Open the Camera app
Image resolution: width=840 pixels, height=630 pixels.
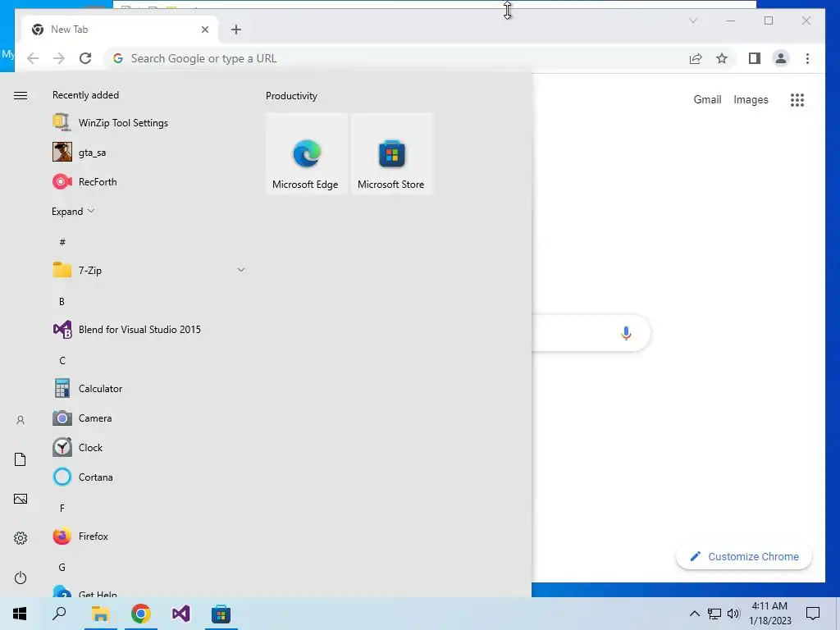point(148,418)
